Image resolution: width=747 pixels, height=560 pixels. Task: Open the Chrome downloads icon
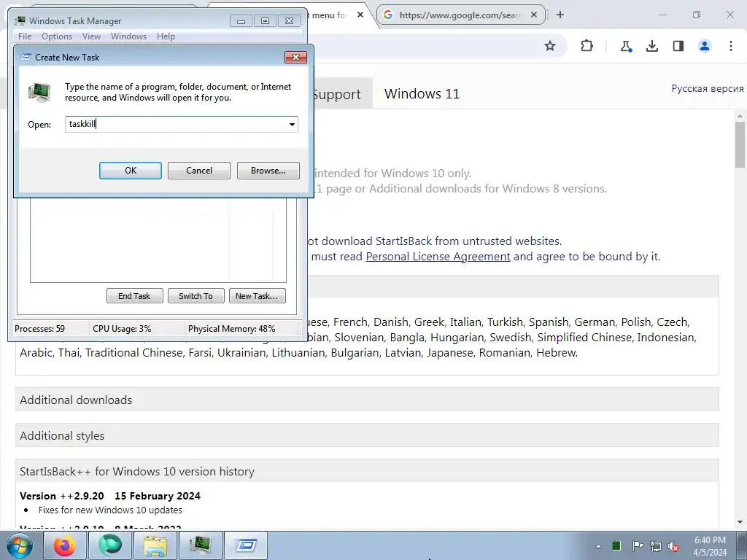tap(651, 46)
